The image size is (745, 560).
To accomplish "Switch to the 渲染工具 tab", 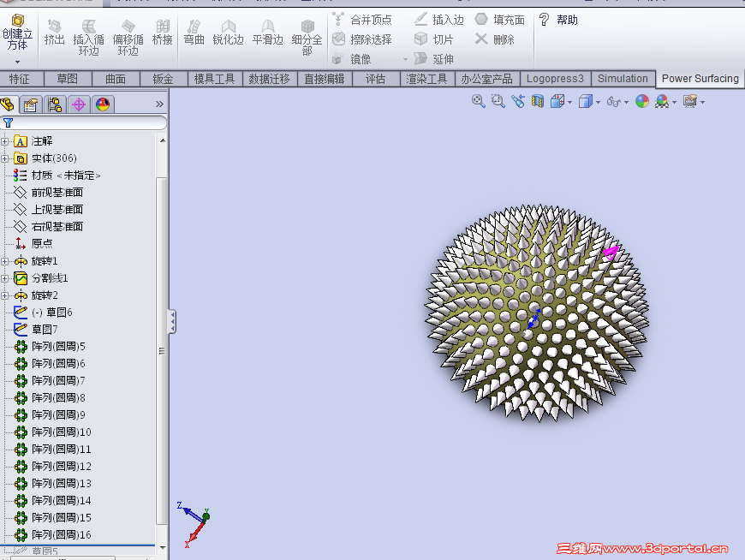I will (426, 79).
